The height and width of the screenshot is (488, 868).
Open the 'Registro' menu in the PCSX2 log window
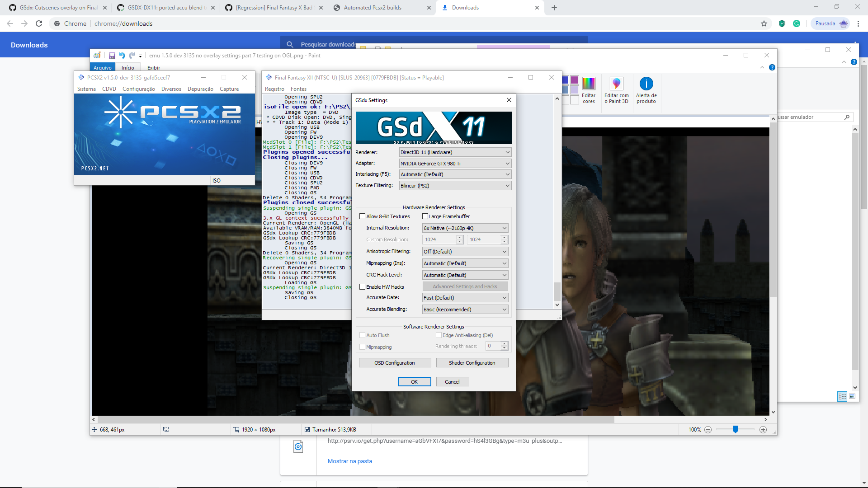[x=274, y=89]
